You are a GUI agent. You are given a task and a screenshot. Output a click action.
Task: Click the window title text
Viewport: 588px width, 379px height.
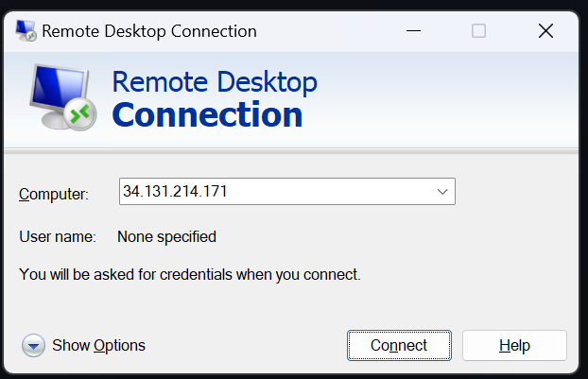click(149, 31)
